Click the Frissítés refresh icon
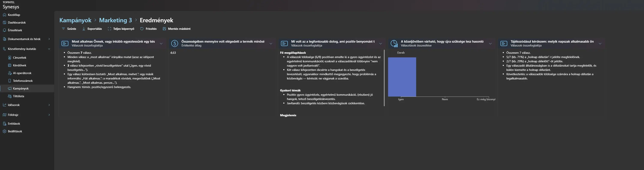The width and height of the screenshot is (644, 170). [x=142, y=29]
